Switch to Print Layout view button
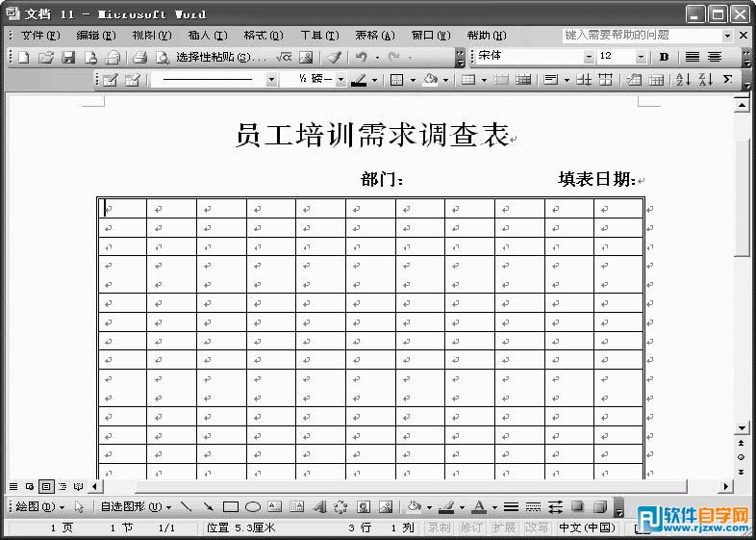Viewport: 756px width, 540px height. tap(46, 486)
